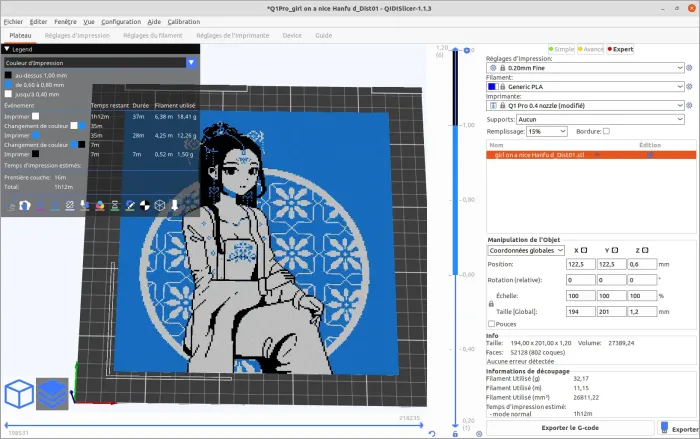Click the scale lock icon beside Échelle
This screenshot has height=439, width=700.
[491, 304]
